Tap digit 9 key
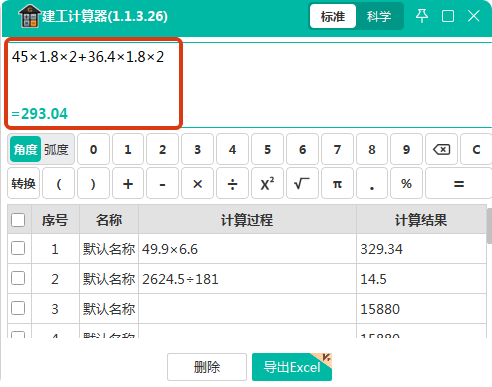This screenshot has width=492, height=387. click(x=406, y=149)
